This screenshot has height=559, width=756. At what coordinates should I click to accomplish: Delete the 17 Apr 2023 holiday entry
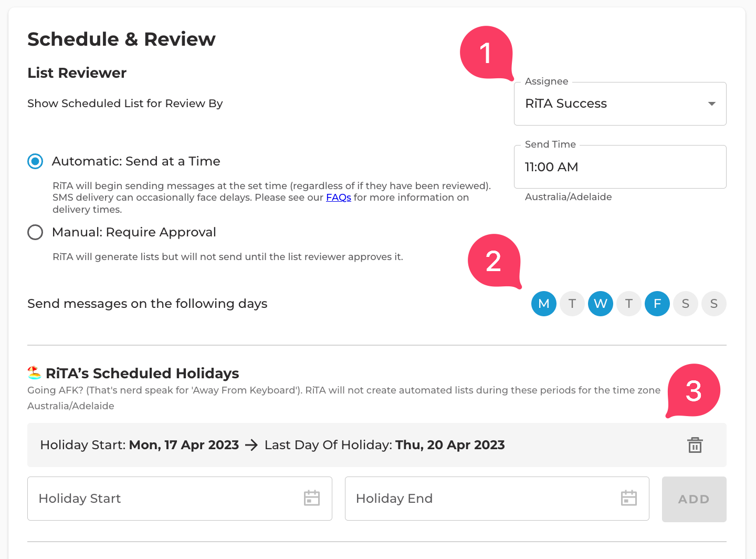(695, 445)
